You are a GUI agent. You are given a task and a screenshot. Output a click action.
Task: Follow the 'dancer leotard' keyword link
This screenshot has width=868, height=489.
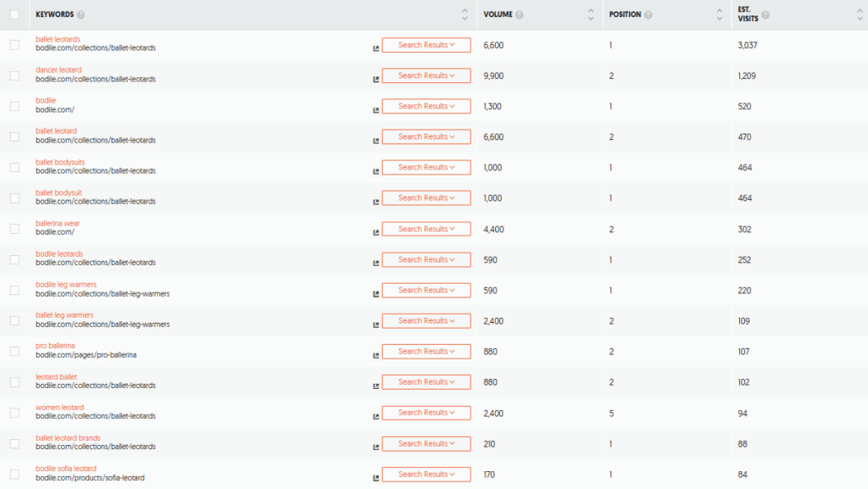[x=58, y=69]
